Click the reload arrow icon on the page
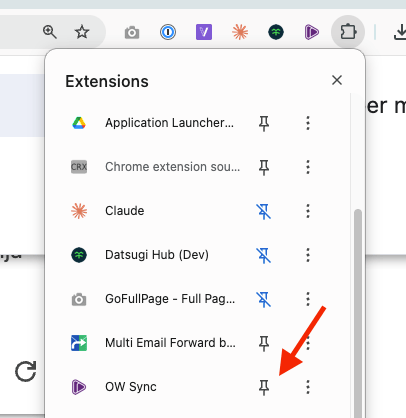The height and width of the screenshot is (418, 406). point(26,371)
